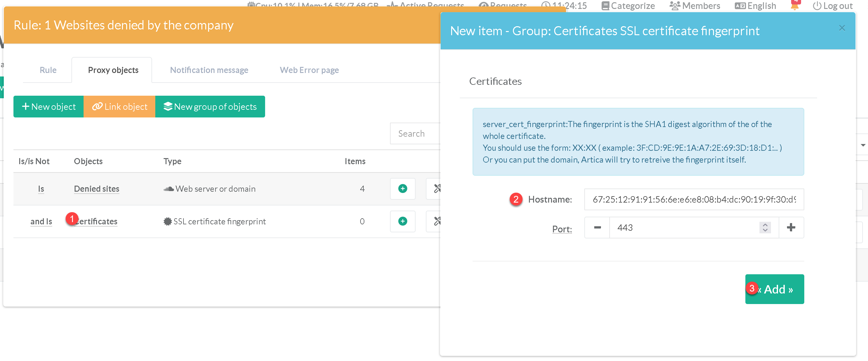The height and width of the screenshot is (361, 868).
Task: Click unlink tool icon in Denied sites row
Action: [x=437, y=189]
